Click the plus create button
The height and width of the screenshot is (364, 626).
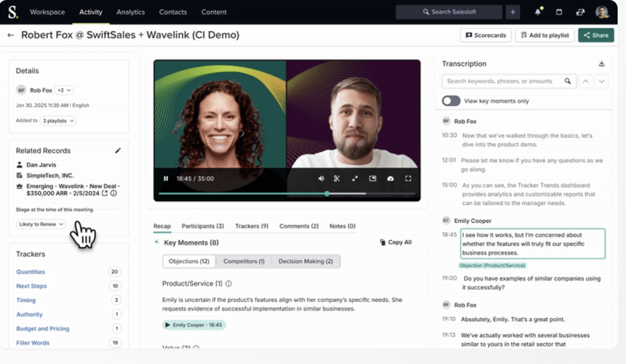(513, 12)
